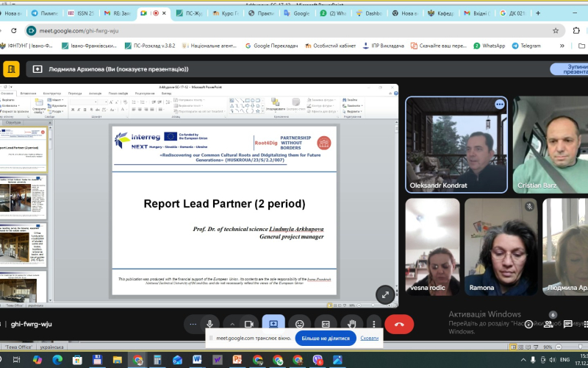Expand audio settings three-dots menu
588x368 pixels.
(193, 324)
